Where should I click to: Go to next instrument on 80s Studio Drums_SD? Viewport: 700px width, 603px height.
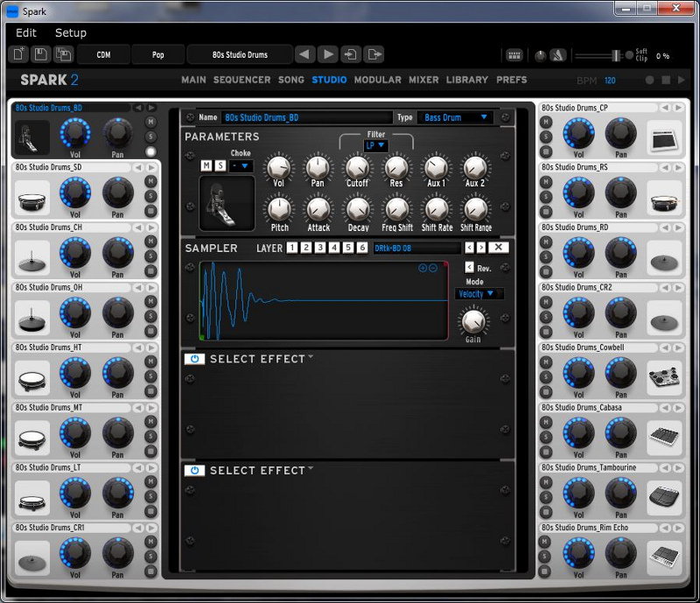pos(151,167)
